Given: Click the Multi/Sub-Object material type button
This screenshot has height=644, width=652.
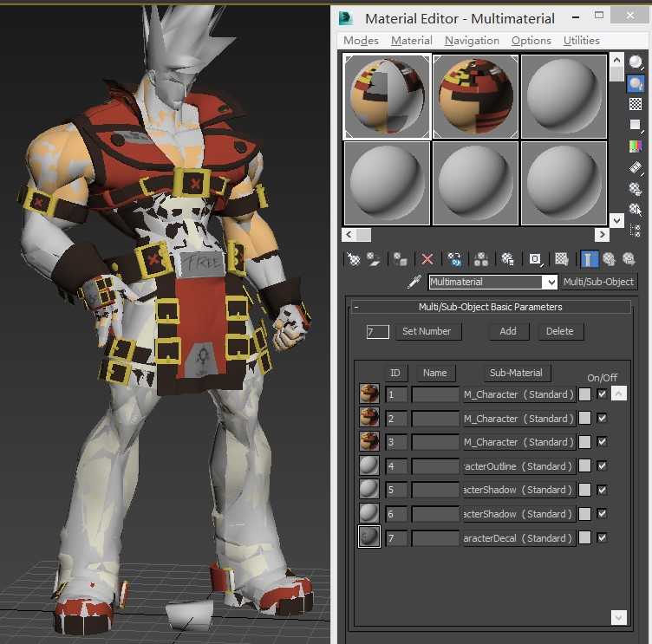Looking at the screenshot, I should point(598,282).
